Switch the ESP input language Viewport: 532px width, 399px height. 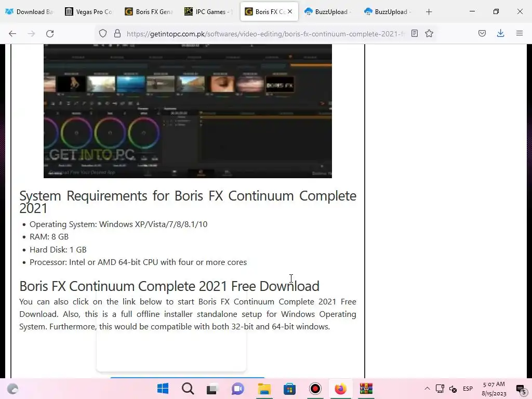(468, 389)
